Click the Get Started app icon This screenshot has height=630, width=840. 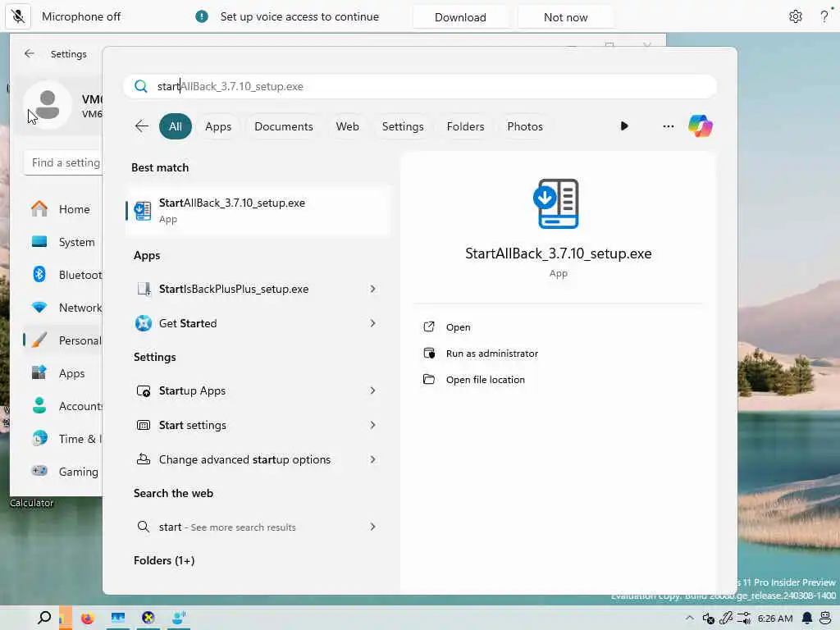pos(143,323)
